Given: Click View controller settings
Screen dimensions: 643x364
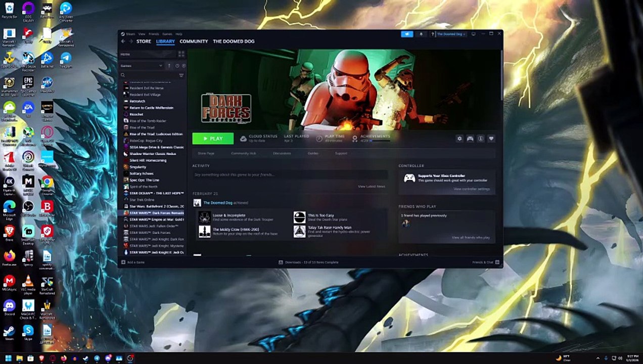Looking at the screenshot, I should point(472,189).
